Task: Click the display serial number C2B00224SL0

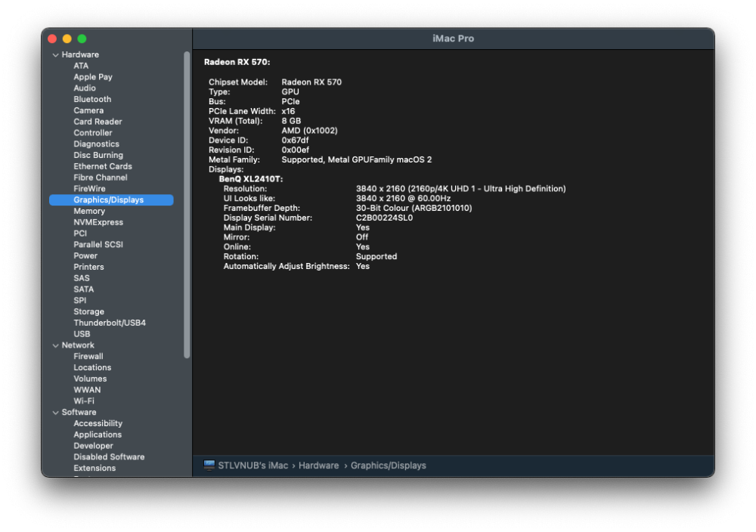Action: pos(384,218)
